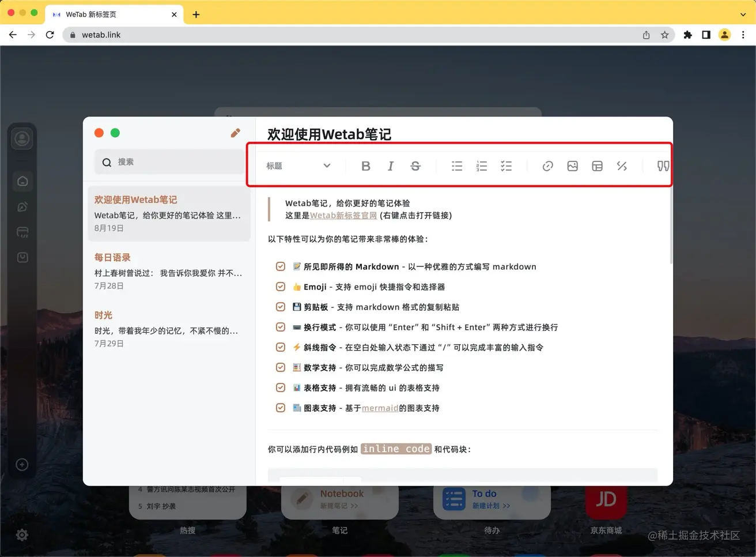Click the formula icon beside the table icon
Image resolution: width=756 pixels, height=557 pixels.
click(x=622, y=166)
